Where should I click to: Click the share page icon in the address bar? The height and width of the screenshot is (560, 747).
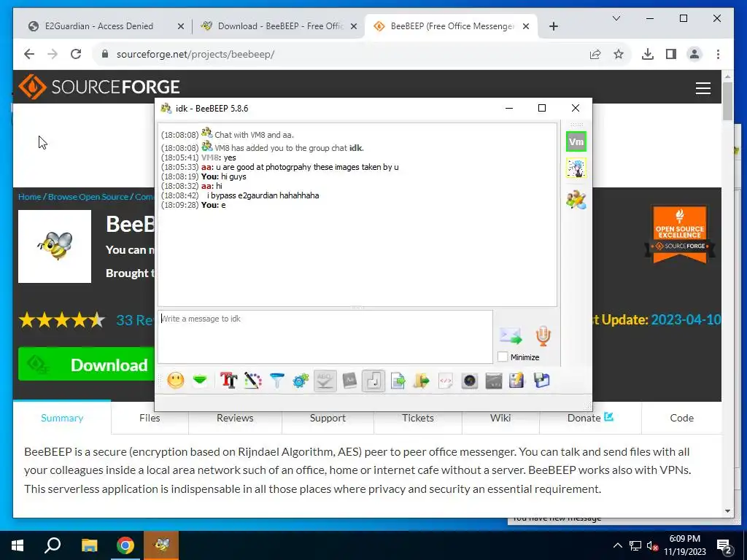pos(595,54)
